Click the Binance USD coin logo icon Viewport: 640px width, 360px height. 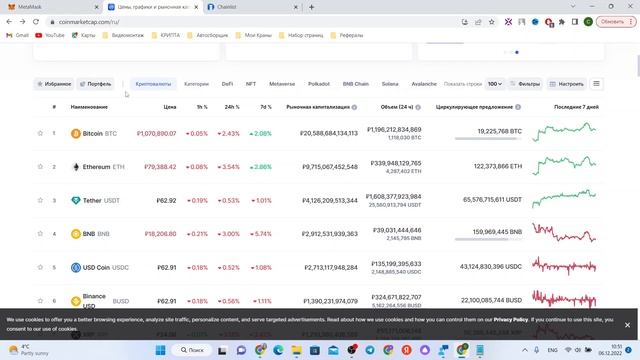pyautogui.click(x=76, y=301)
